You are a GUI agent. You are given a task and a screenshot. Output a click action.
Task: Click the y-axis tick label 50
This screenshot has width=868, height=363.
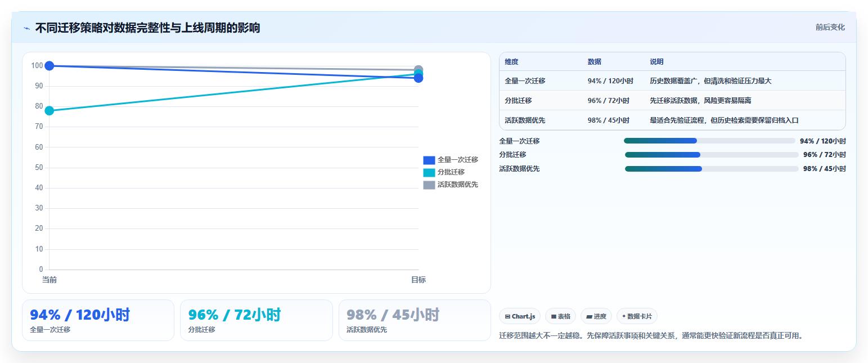[x=39, y=168]
